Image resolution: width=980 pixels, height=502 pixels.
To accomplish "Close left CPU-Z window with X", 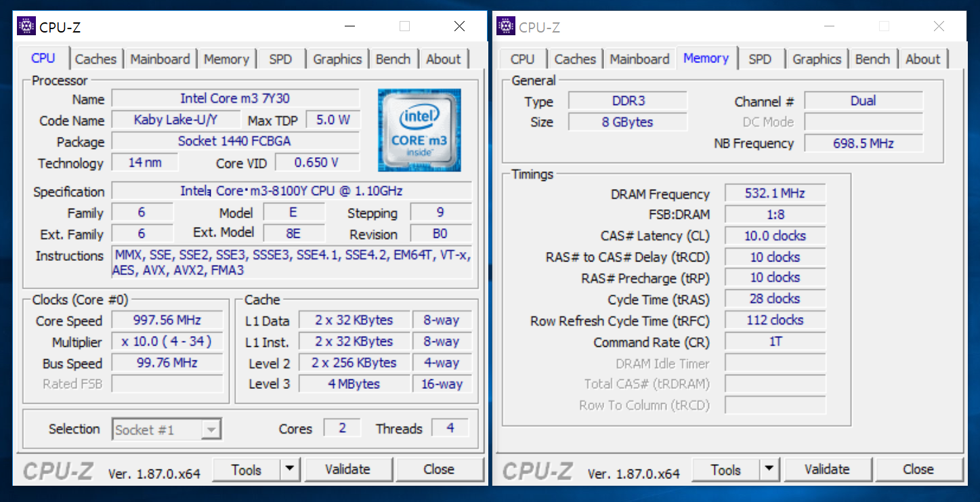I will tap(459, 26).
